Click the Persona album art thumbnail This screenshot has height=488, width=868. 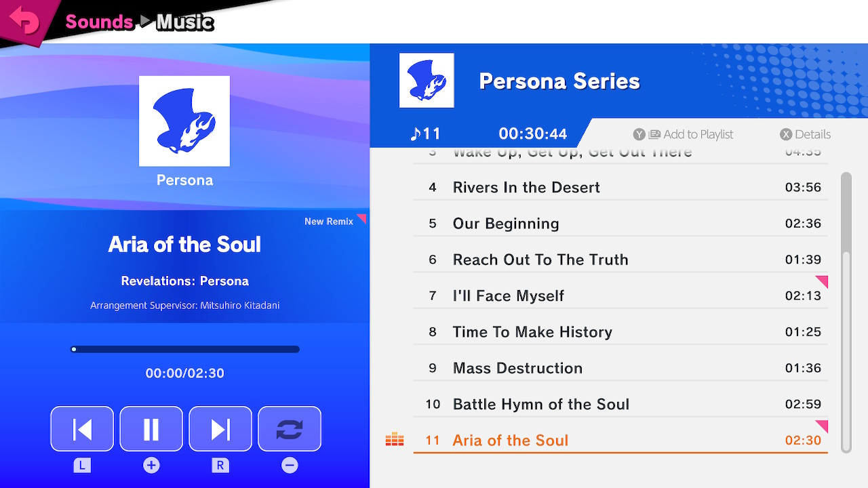(x=184, y=121)
